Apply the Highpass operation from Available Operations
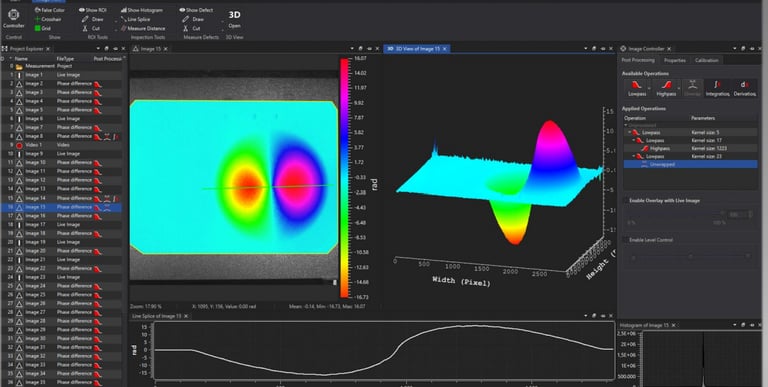The width and height of the screenshot is (768, 387). [666, 88]
